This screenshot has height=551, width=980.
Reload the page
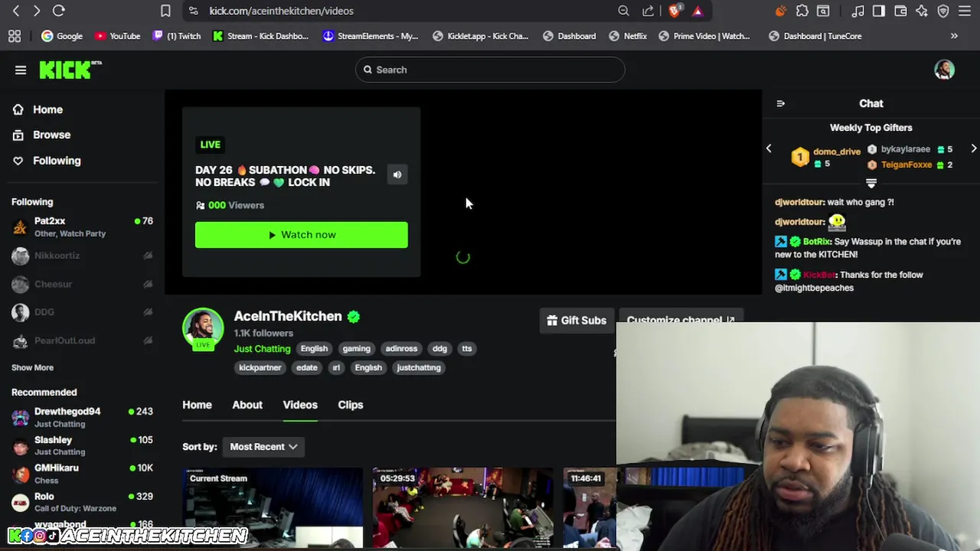[59, 11]
